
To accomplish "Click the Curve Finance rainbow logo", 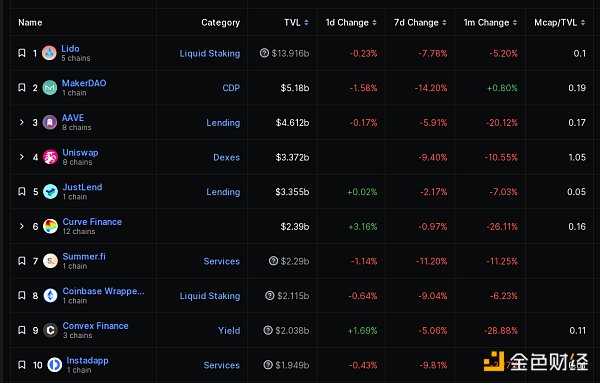I will pos(50,226).
